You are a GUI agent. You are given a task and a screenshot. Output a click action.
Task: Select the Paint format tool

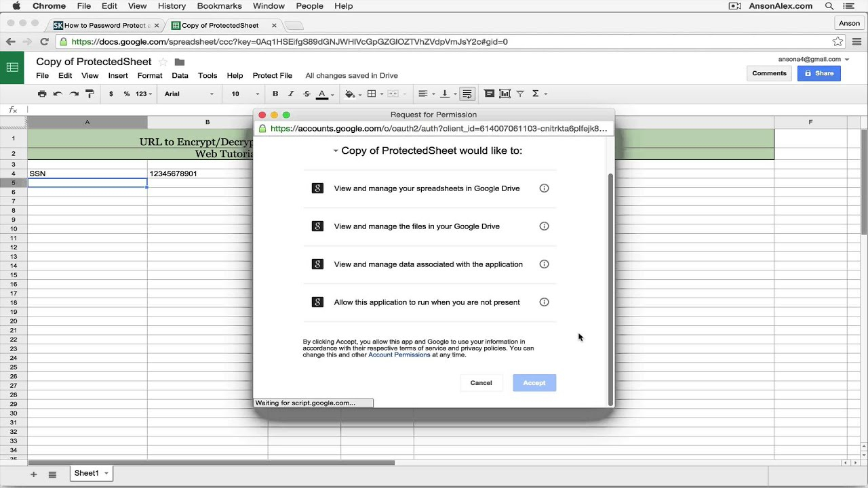pyautogui.click(x=90, y=94)
